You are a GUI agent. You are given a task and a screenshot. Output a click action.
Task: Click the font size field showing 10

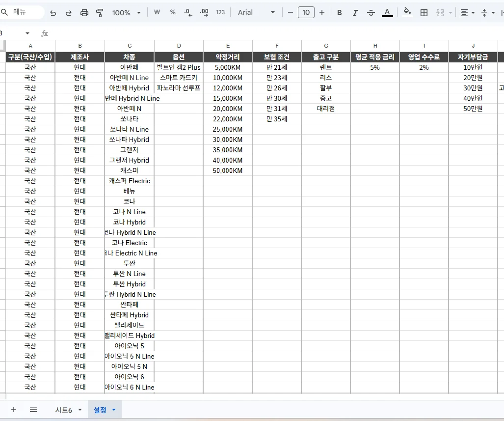pos(306,12)
